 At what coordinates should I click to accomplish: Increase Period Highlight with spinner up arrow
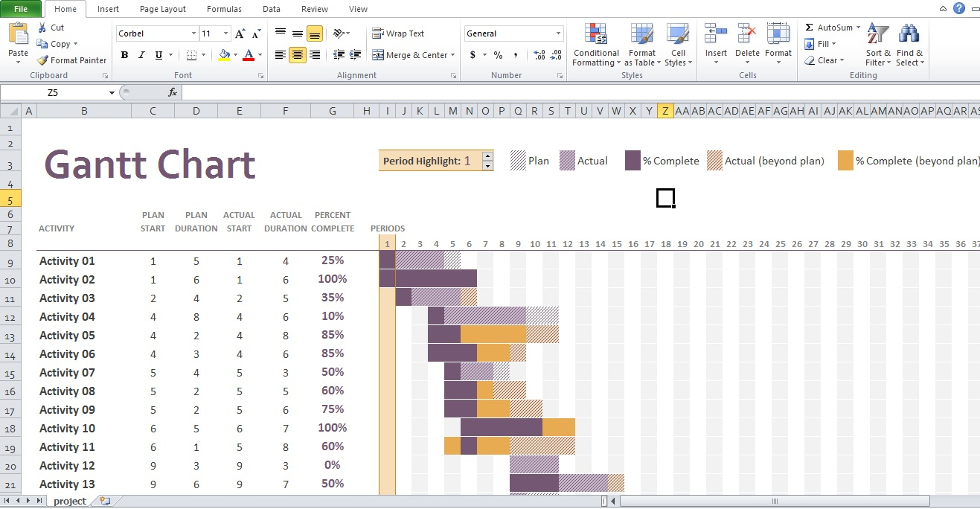[487, 156]
